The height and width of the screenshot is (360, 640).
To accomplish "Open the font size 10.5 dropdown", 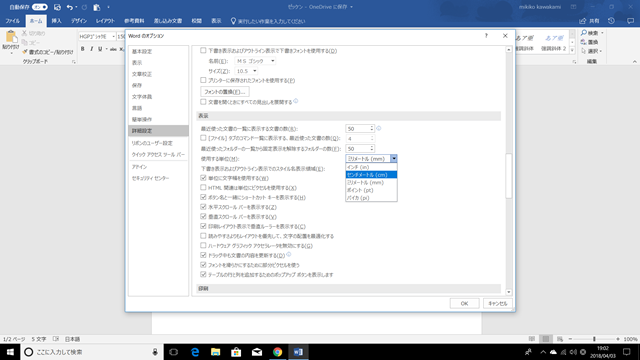I will [x=255, y=71].
